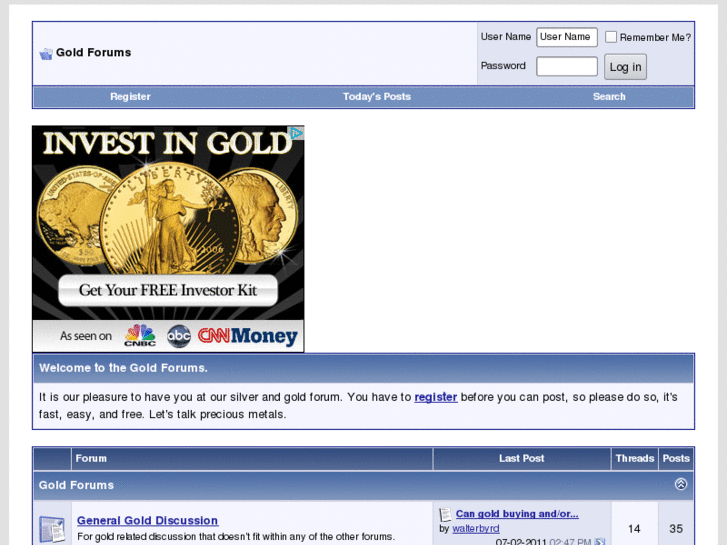Image resolution: width=727 pixels, height=545 pixels.
Task: Click the CNN Money logo in the ad
Action: click(x=248, y=335)
